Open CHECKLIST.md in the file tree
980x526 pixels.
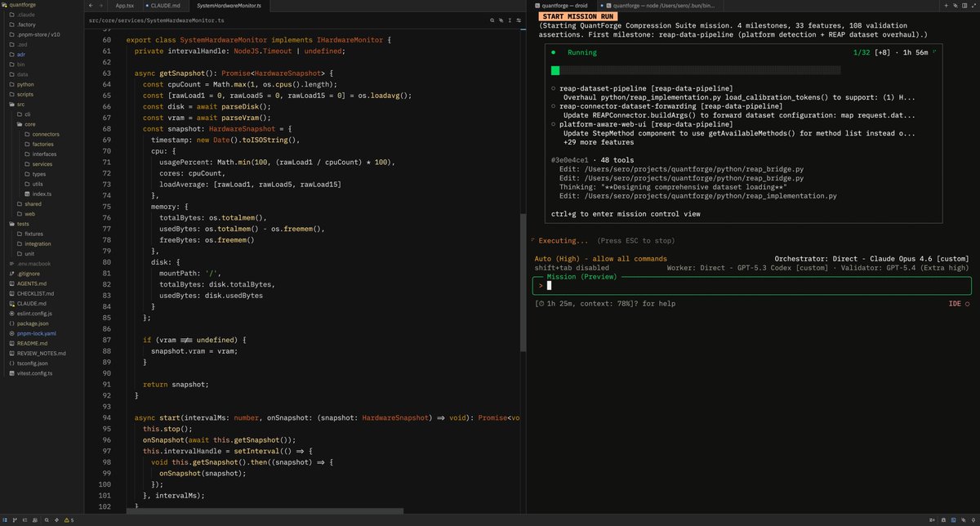click(36, 293)
